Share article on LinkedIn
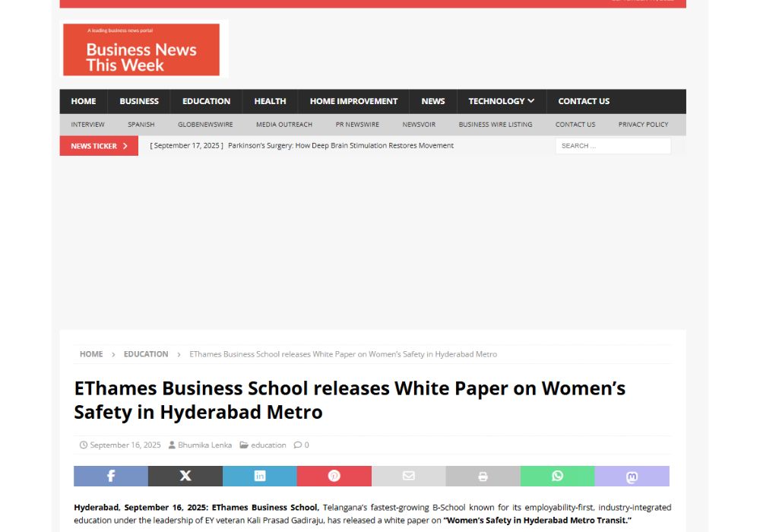Screen dimensions: 760x532 point(260,476)
